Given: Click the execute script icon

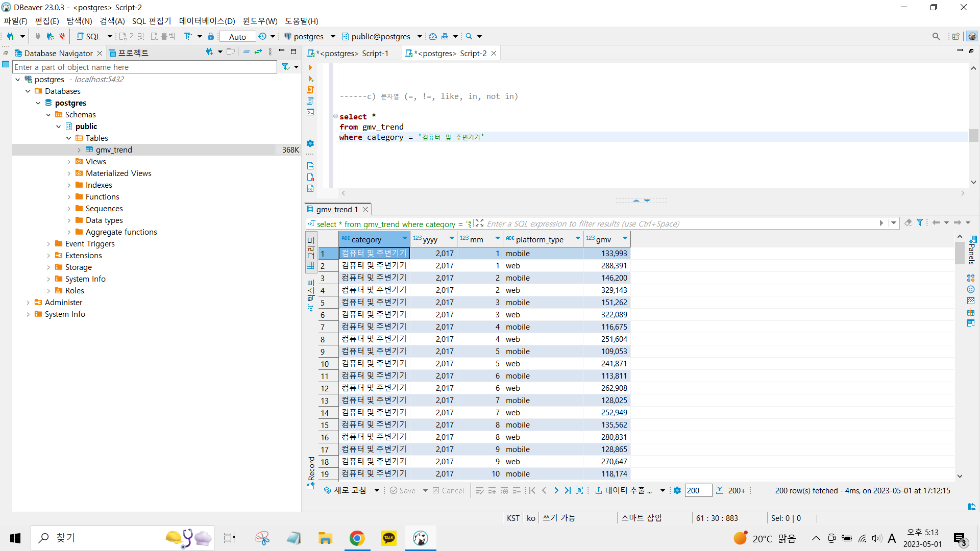Looking at the screenshot, I should click(x=310, y=90).
